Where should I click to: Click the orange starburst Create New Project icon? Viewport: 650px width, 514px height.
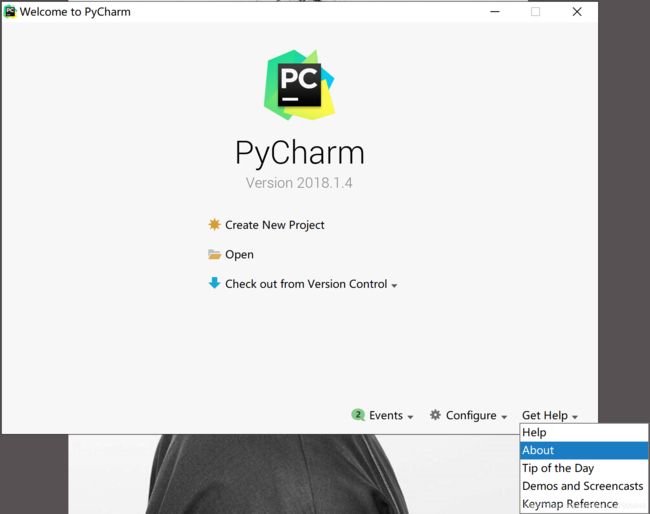[214, 225]
